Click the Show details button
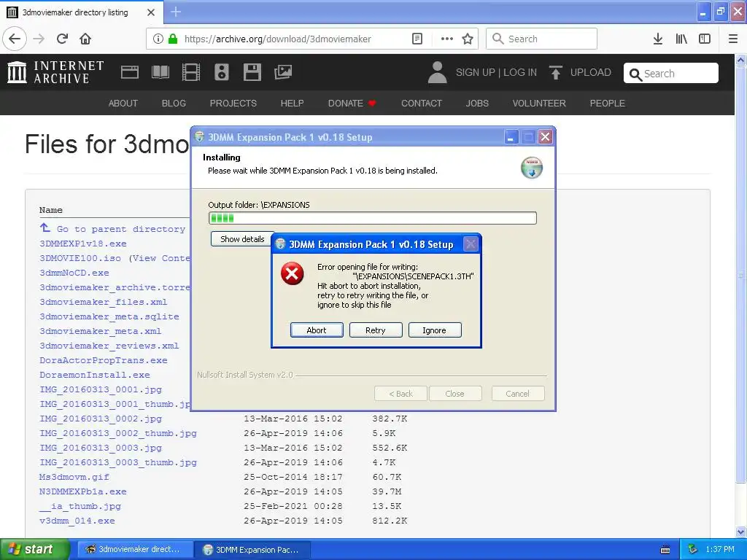The width and height of the screenshot is (747, 560). (242, 239)
